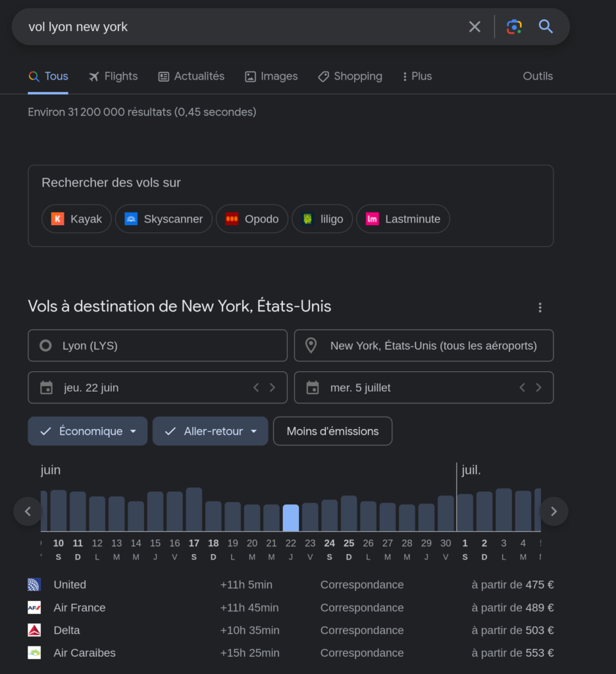
Task: Go to next return date
Action: click(x=538, y=388)
